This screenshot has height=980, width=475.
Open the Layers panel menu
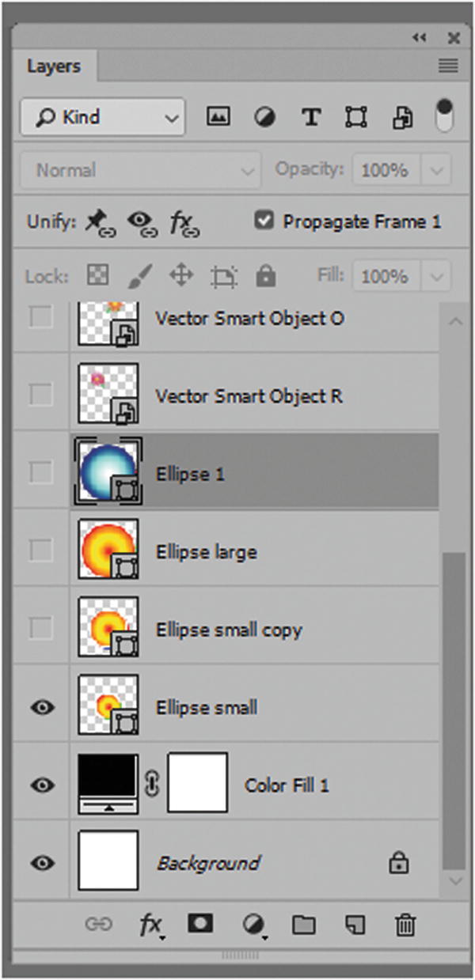coord(448,66)
